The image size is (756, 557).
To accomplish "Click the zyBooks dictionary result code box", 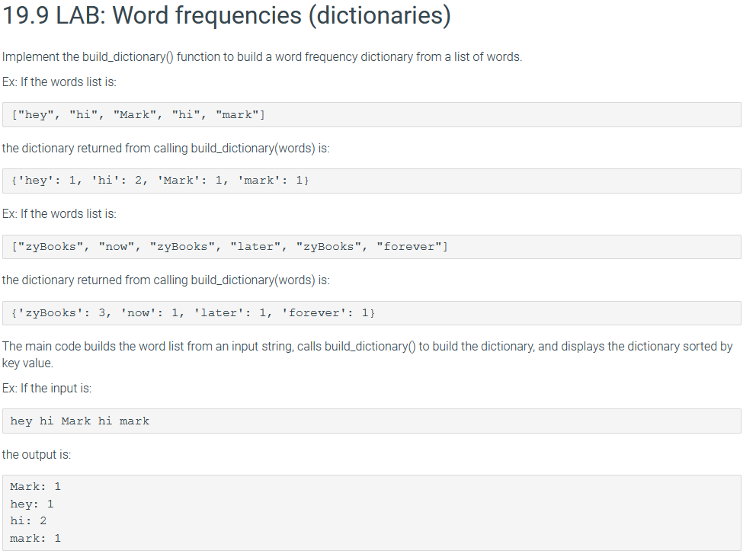I will [372, 313].
